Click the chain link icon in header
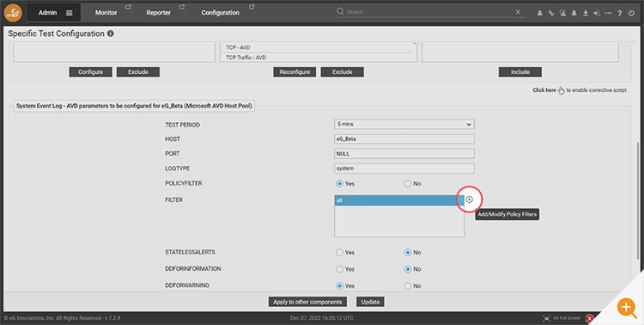Screen dimensions: 644x325 coord(551,13)
